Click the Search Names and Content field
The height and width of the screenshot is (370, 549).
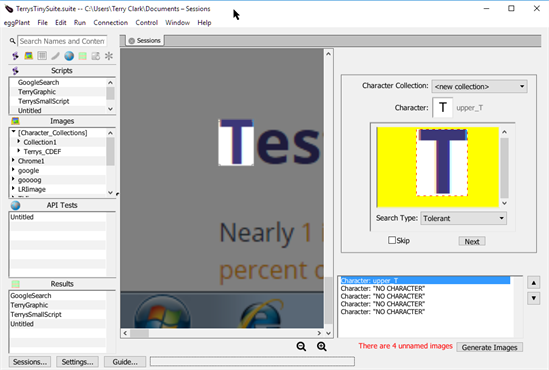[62, 41]
